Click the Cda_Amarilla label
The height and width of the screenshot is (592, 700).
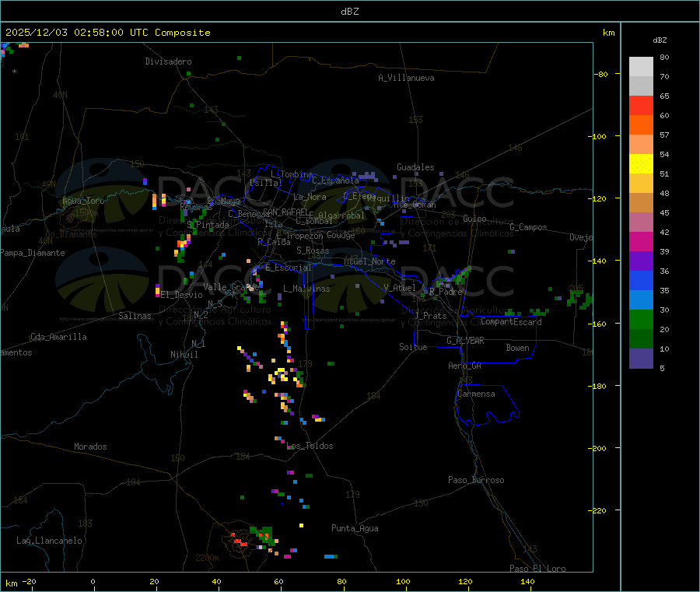tap(58, 337)
